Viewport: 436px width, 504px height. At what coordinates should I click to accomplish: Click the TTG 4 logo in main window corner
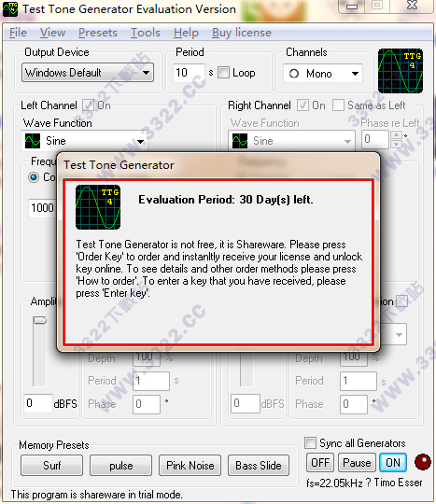pyautogui.click(x=401, y=71)
